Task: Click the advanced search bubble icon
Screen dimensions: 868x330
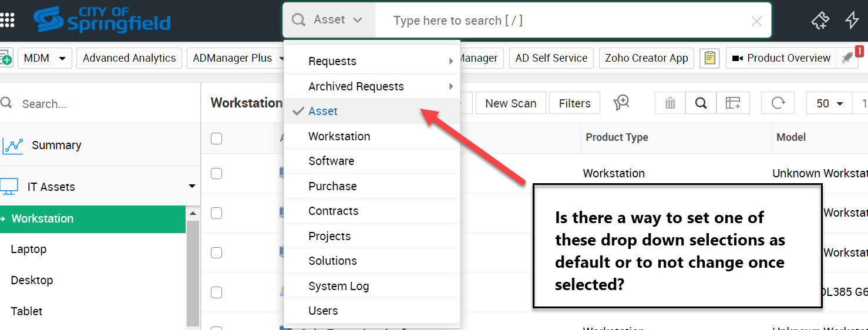Action: (621, 103)
